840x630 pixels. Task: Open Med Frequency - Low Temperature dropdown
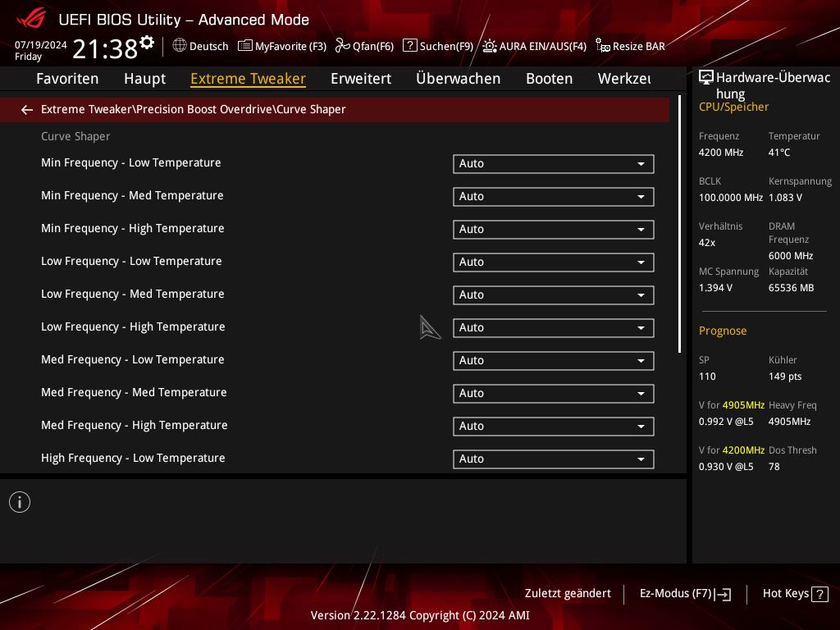[554, 361]
